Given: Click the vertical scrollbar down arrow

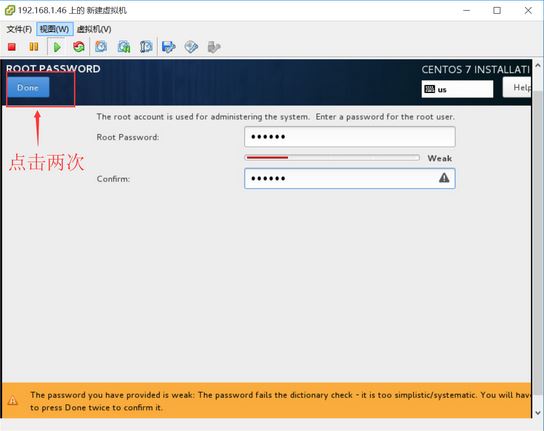Looking at the screenshot, I should (x=538, y=413).
